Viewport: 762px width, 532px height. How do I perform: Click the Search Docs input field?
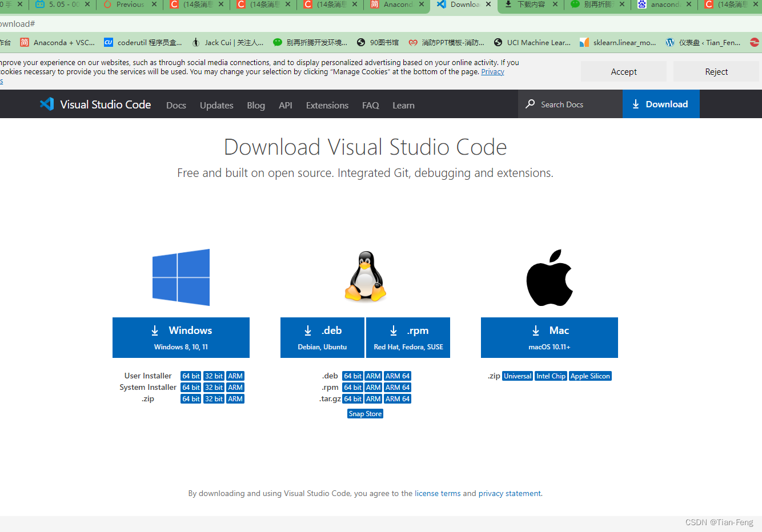click(x=570, y=104)
